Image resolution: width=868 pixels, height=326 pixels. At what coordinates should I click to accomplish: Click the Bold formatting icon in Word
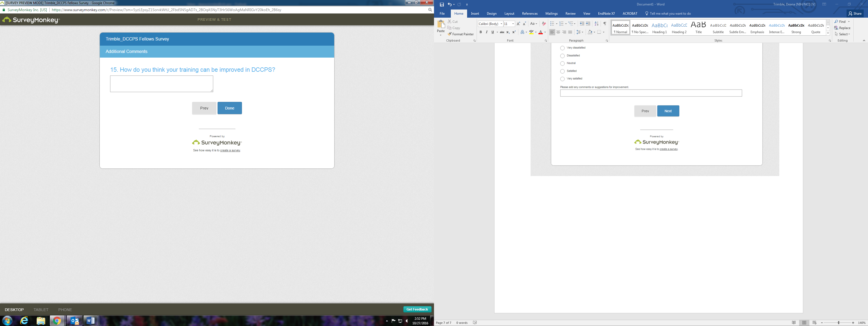coord(480,32)
